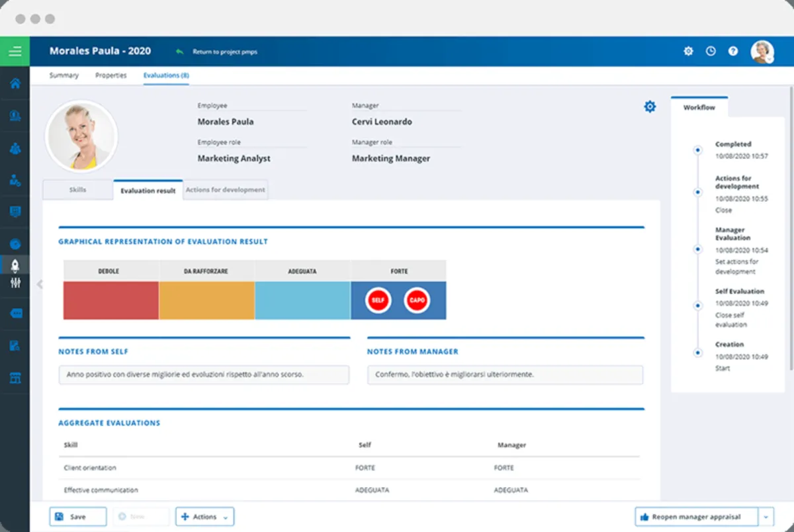Open the Actions for development tab

pos(225,190)
